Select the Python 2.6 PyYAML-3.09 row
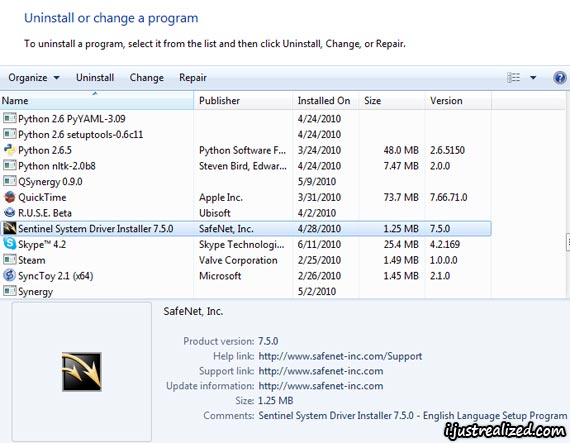Image resolution: width=570 pixels, height=443 pixels. click(245, 118)
